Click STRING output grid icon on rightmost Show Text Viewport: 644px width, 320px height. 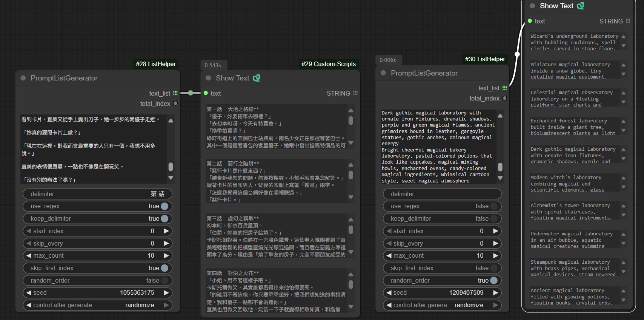coord(628,21)
